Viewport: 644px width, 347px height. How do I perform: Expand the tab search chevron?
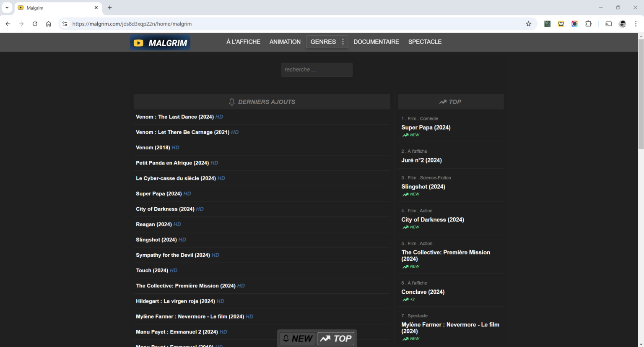pos(7,8)
